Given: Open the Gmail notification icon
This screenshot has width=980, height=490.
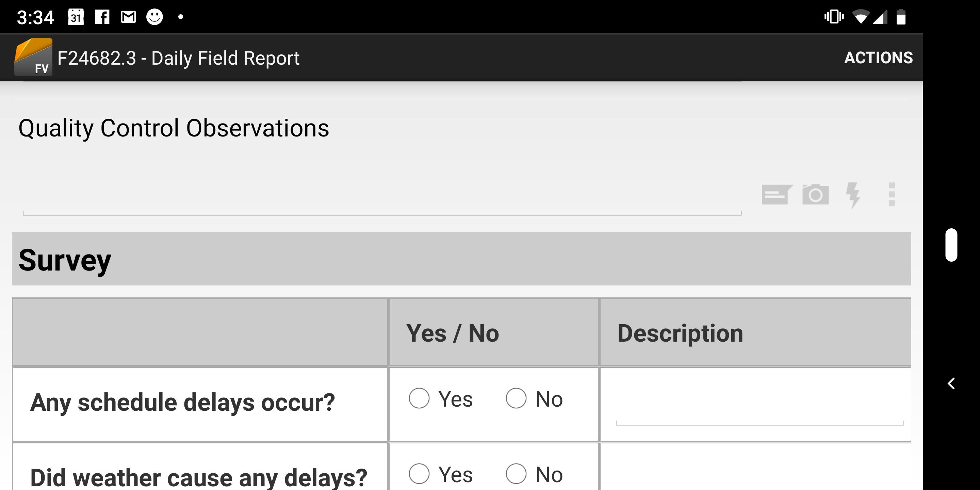Looking at the screenshot, I should 128,17.
